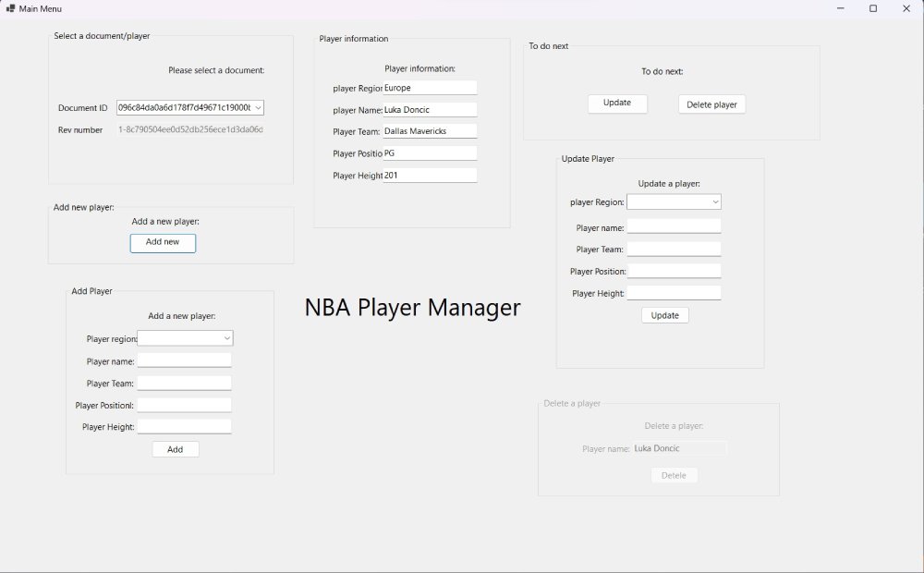Image resolution: width=924 pixels, height=573 pixels.
Task: Click the Add new button
Action: 163,242
